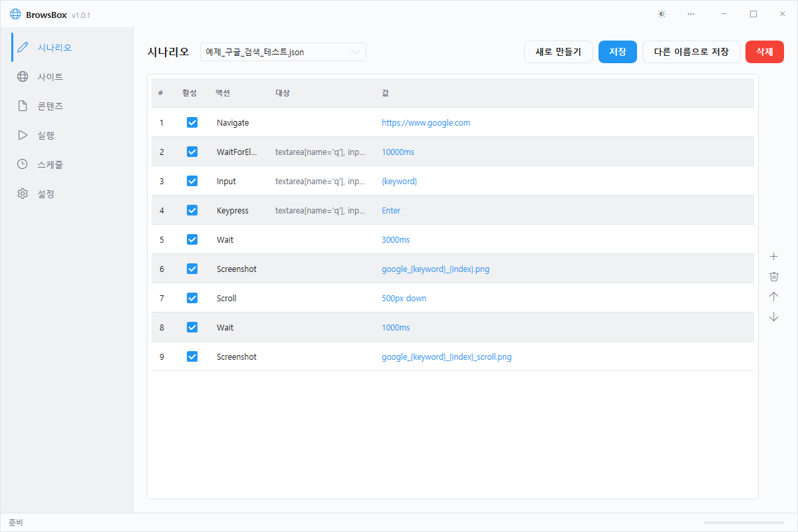Move the step down with the down arrow
This screenshot has width=798, height=532.
click(773, 317)
